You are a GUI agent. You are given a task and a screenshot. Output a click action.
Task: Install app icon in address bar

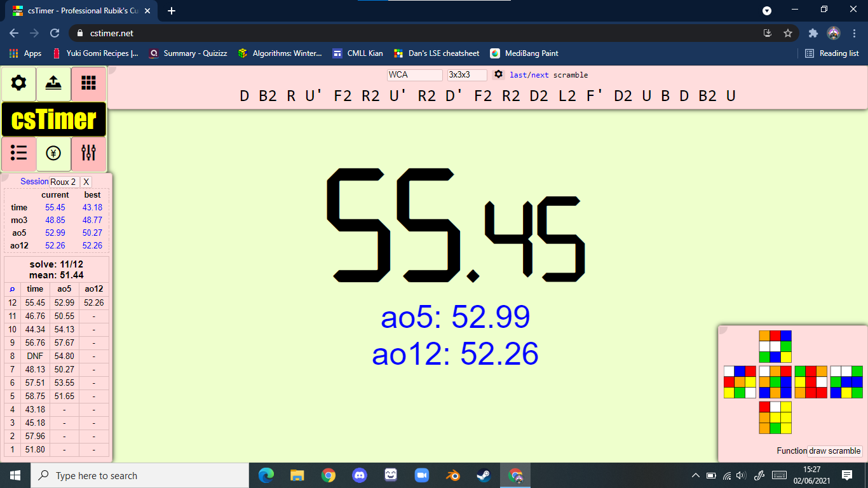[768, 33]
